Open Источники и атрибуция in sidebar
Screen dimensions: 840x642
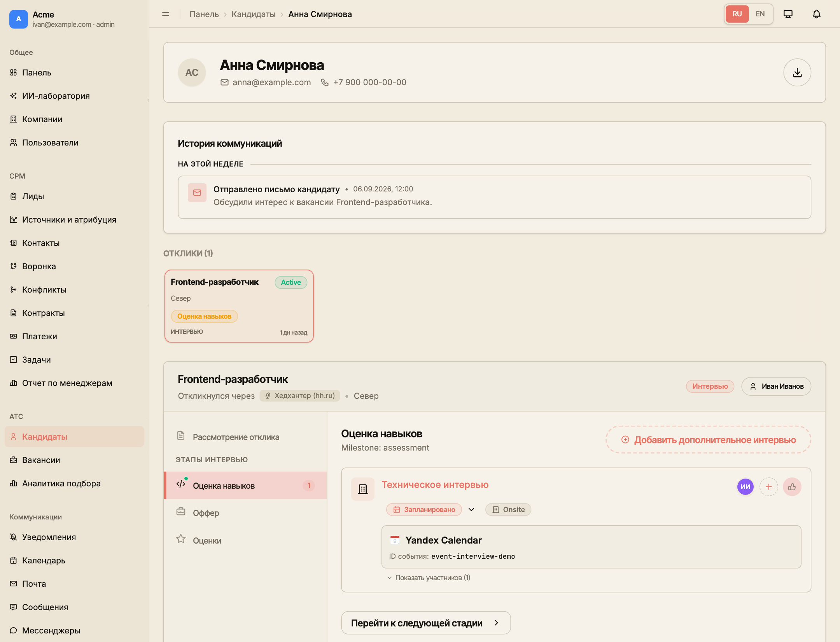(74, 219)
